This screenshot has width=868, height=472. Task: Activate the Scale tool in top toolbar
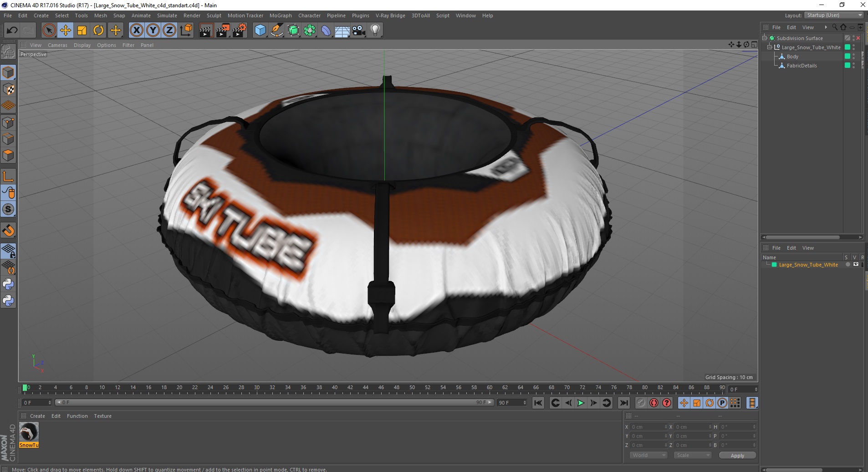82,31
